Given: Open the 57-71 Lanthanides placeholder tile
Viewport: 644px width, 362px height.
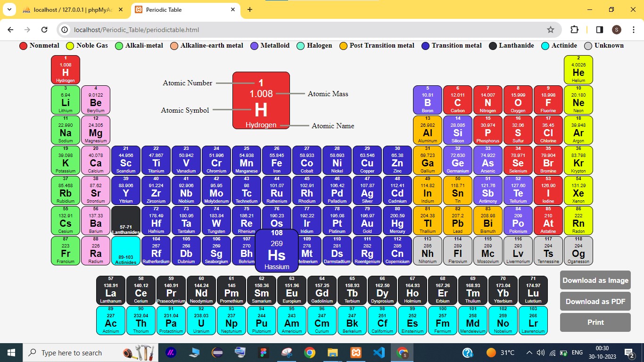Looking at the screenshot, I should [x=126, y=221].
